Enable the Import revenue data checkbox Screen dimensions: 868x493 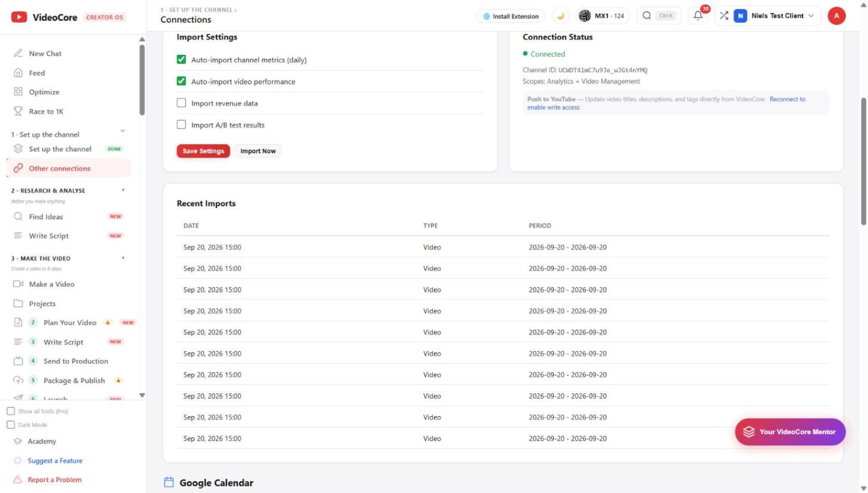(182, 103)
